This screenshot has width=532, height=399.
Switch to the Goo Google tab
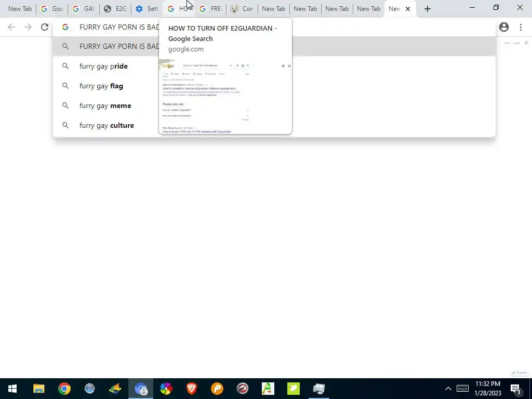52,9
